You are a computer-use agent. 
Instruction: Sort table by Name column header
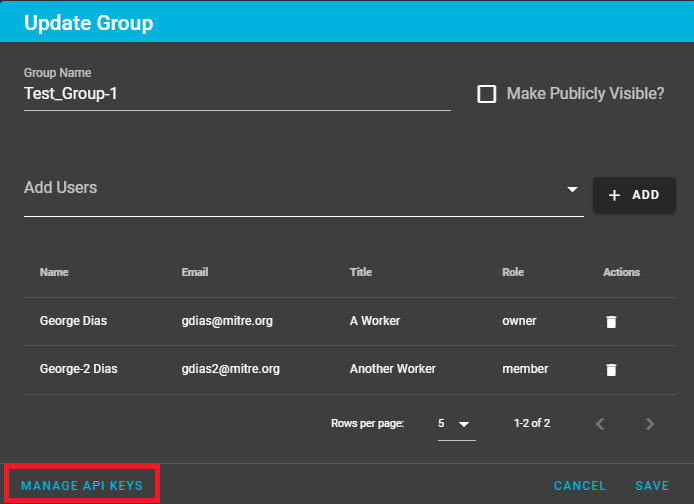pyautogui.click(x=54, y=272)
